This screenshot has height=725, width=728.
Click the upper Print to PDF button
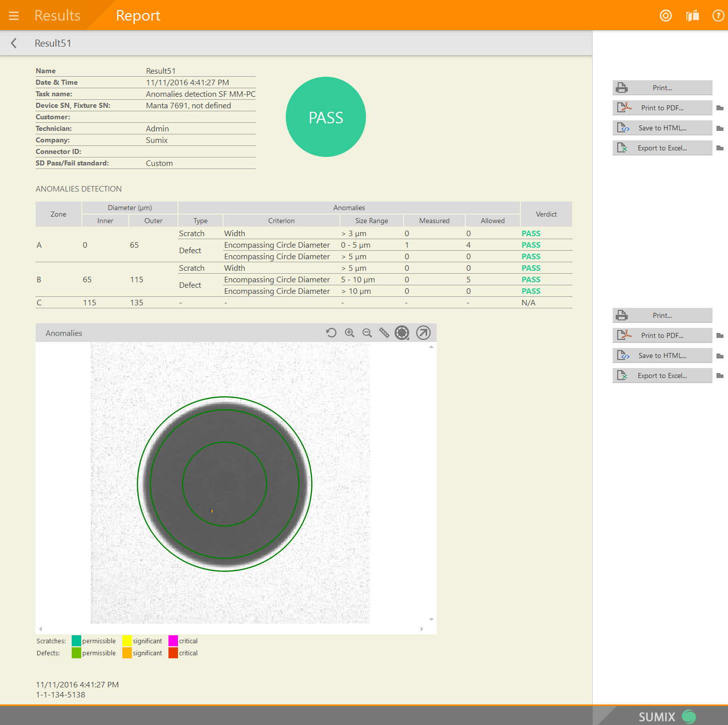tap(662, 108)
